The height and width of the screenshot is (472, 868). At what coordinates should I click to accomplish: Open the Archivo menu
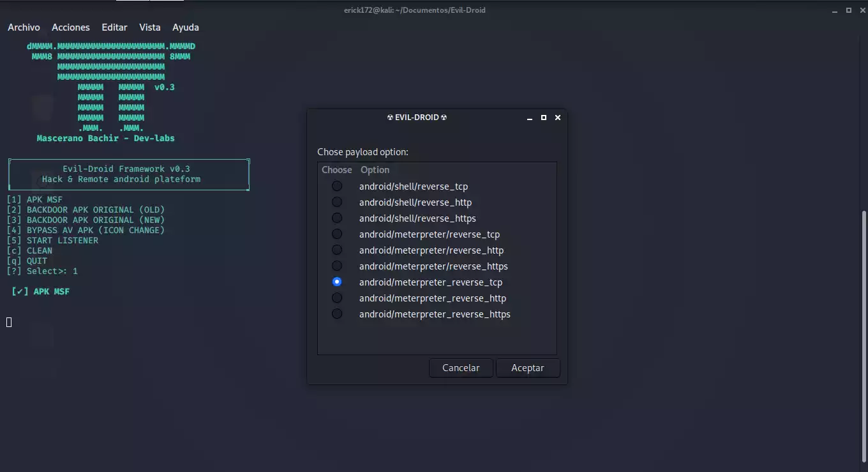pos(24,27)
